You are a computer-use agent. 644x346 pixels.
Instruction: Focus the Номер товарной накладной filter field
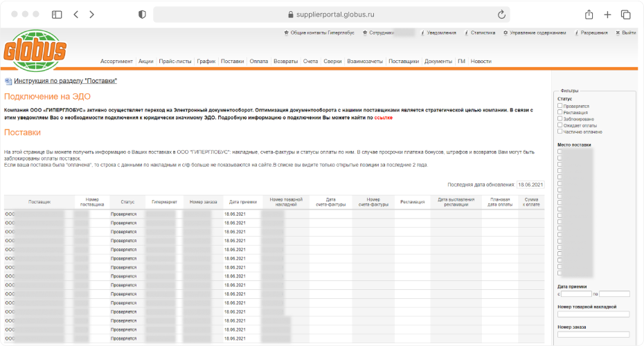point(593,314)
